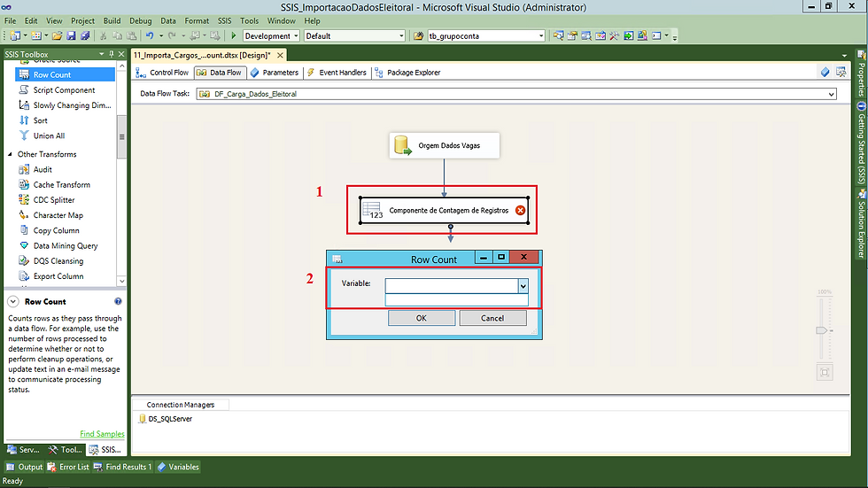
Task: Select the DS_SQLServer connection manager
Action: pos(165,419)
